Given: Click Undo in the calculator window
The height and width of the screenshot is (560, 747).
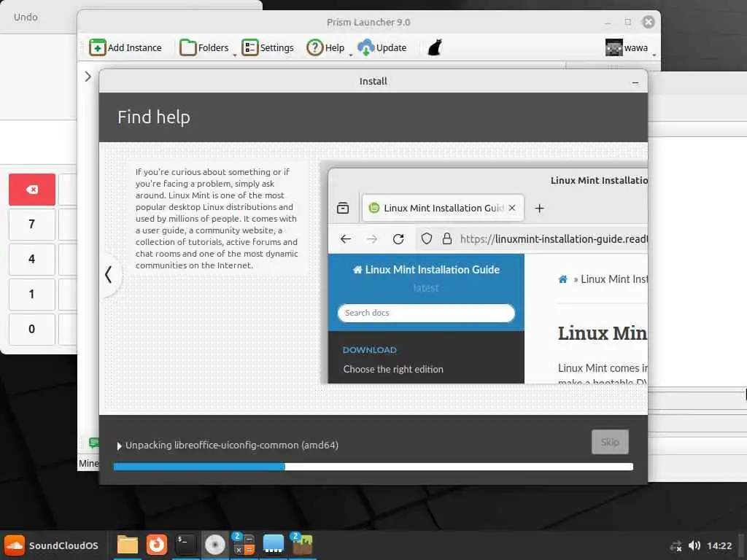Looking at the screenshot, I should click(26, 17).
